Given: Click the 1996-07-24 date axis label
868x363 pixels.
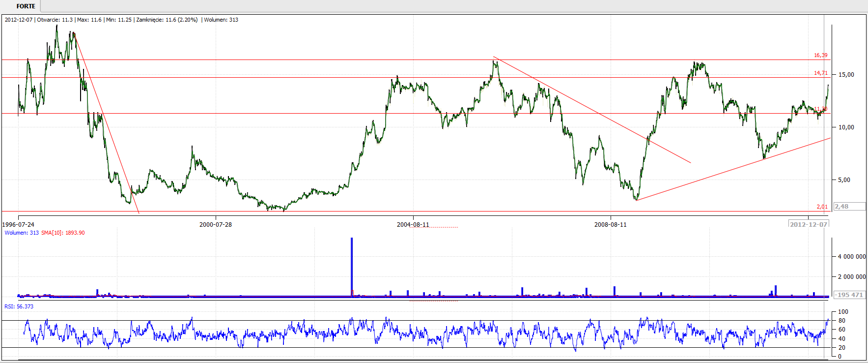Looking at the screenshot, I should point(18,224).
